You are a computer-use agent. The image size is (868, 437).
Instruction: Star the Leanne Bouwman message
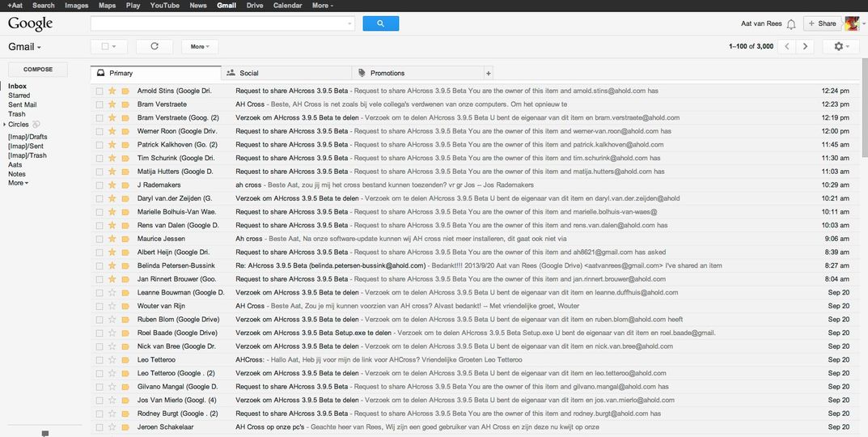112,292
